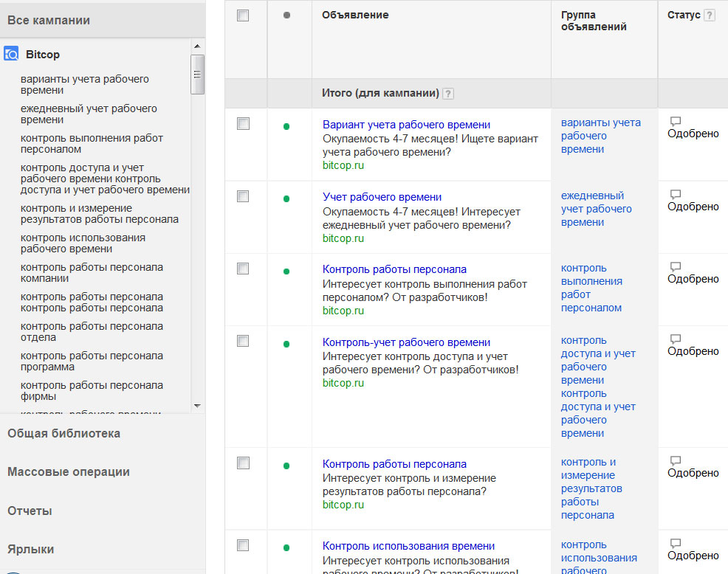Screen dimensions: 728x574
Task: Toggle the select-all checkbox in table header
Action: click(x=243, y=15)
